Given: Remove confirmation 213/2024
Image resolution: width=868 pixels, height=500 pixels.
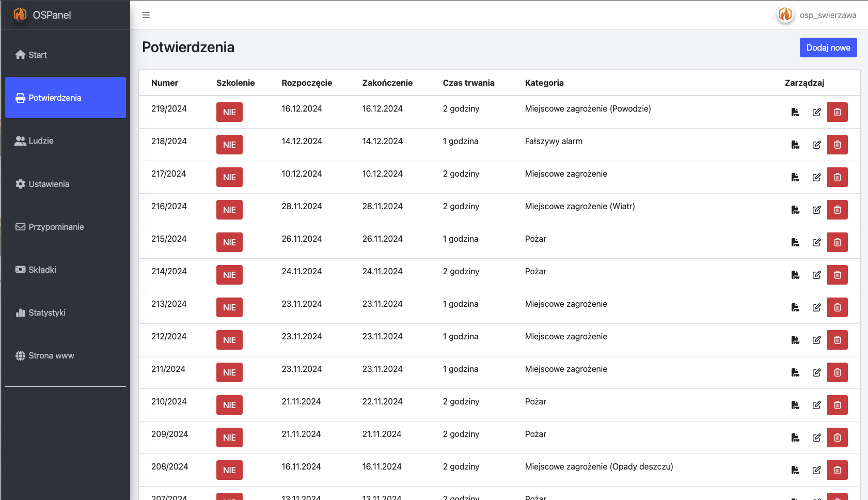Looking at the screenshot, I should coord(838,307).
